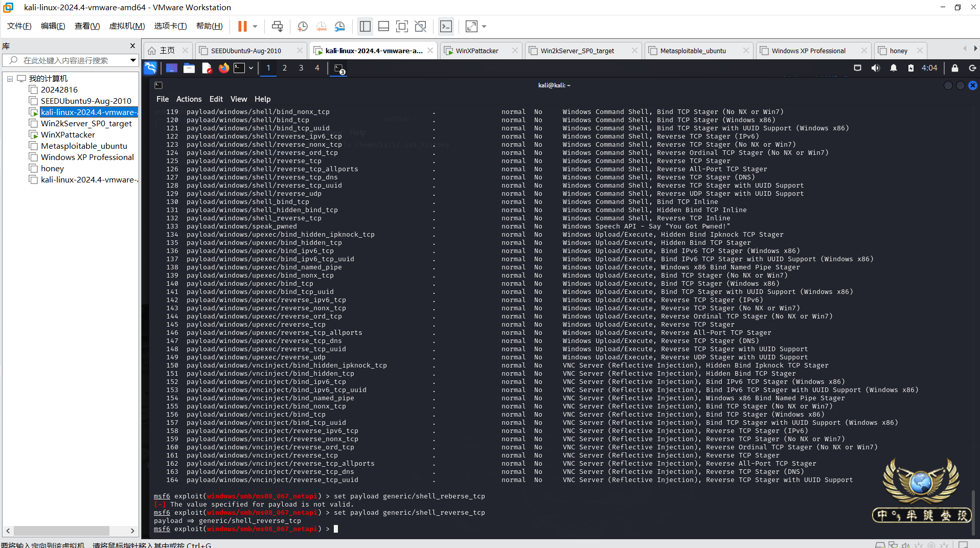Open the 帮助(H) menu
Image resolution: width=980 pixels, height=548 pixels.
tap(210, 26)
